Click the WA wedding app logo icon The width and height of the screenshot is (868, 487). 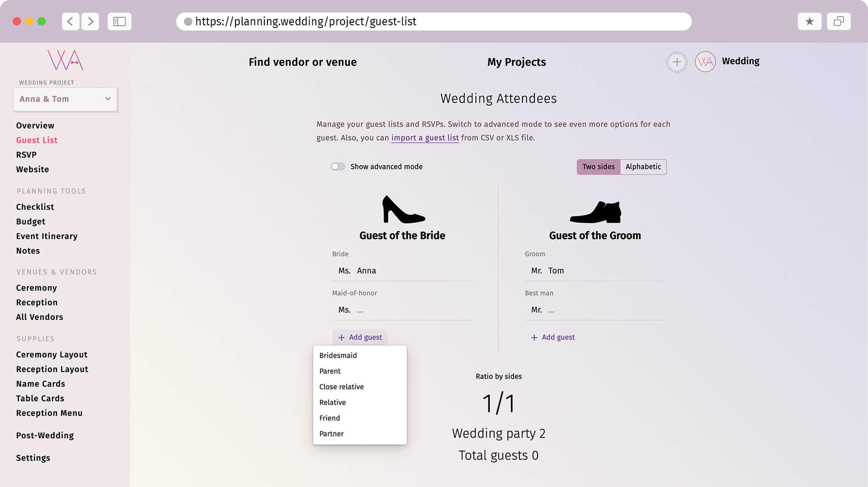tap(65, 59)
